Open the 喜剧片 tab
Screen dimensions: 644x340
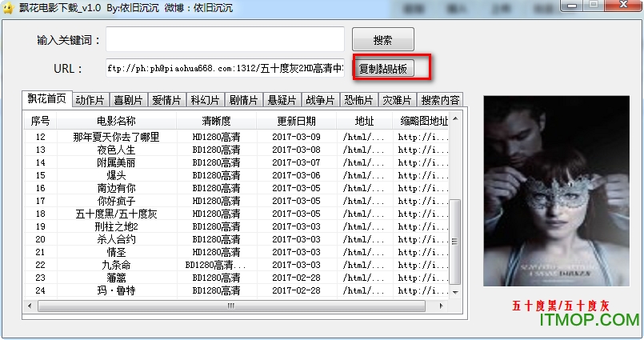pos(128,100)
